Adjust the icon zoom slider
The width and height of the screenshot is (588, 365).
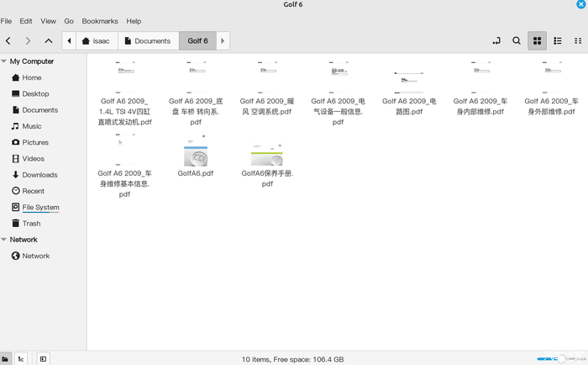(560, 358)
